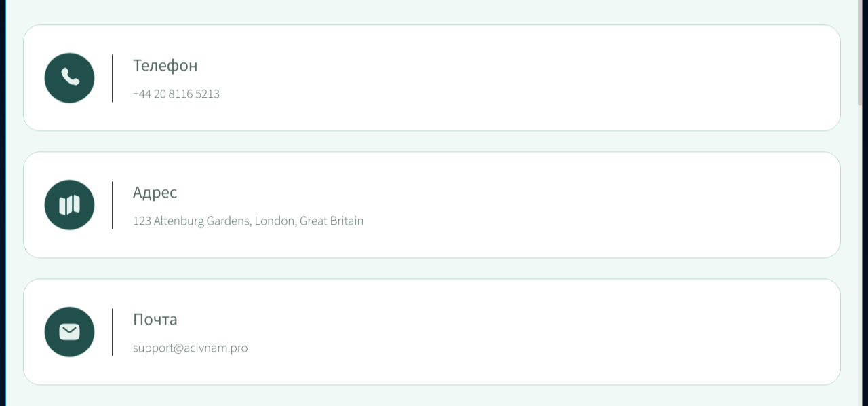The image size is (868, 406).
Task: Click the envelope mail icon
Action: pos(69,331)
